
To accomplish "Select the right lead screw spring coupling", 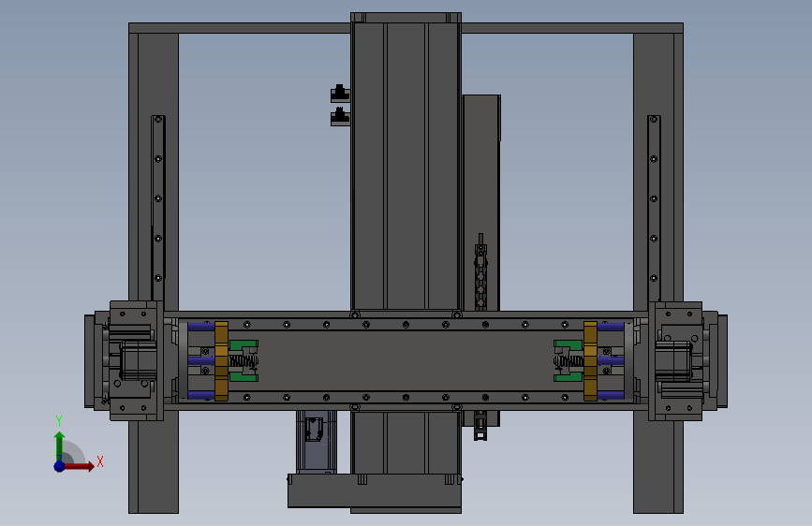I will [x=568, y=361].
